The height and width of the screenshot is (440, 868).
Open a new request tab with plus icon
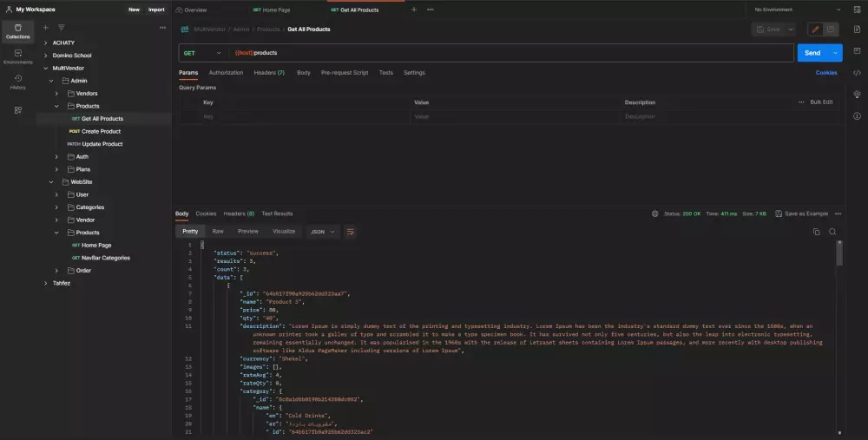point(413,10)
